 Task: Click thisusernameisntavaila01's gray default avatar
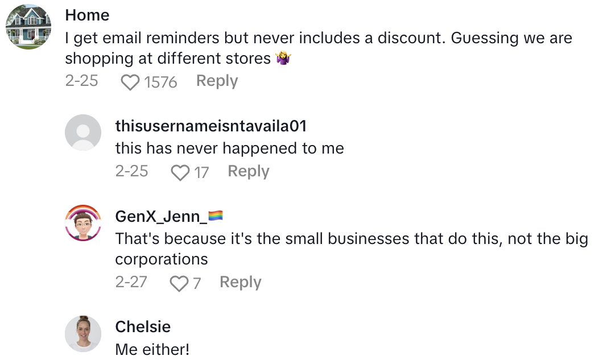83,133
